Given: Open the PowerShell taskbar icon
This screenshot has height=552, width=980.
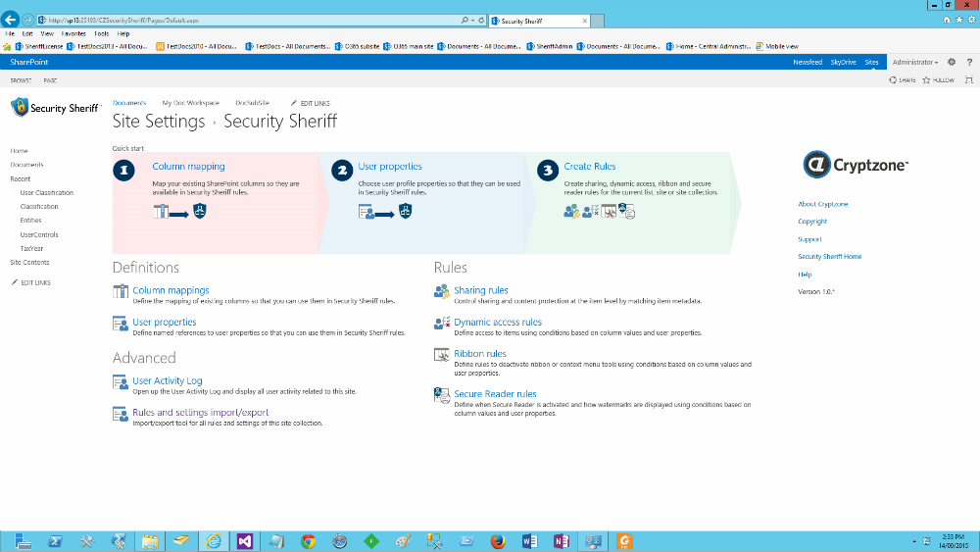Looking at the screenshot, I should (55, 541).
